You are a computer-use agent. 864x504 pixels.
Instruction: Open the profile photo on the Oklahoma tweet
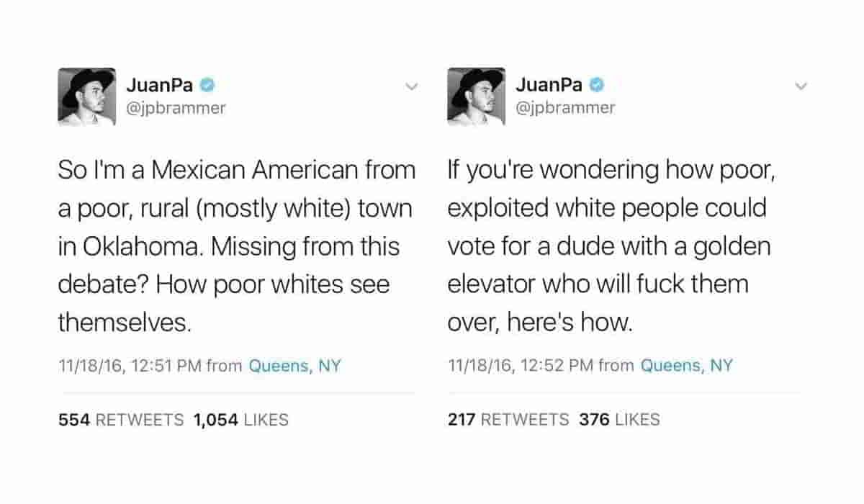86,97
